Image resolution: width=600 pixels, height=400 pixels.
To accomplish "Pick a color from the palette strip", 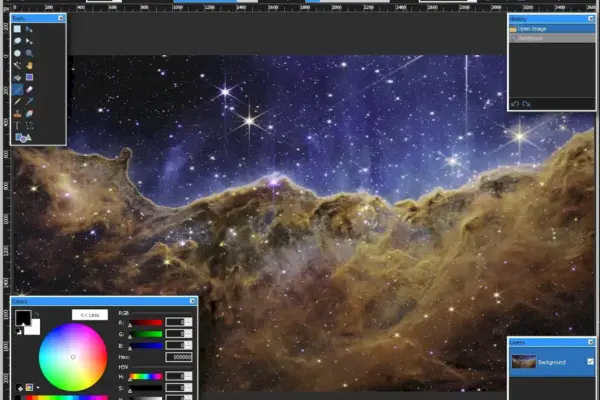I will point(63,398).
